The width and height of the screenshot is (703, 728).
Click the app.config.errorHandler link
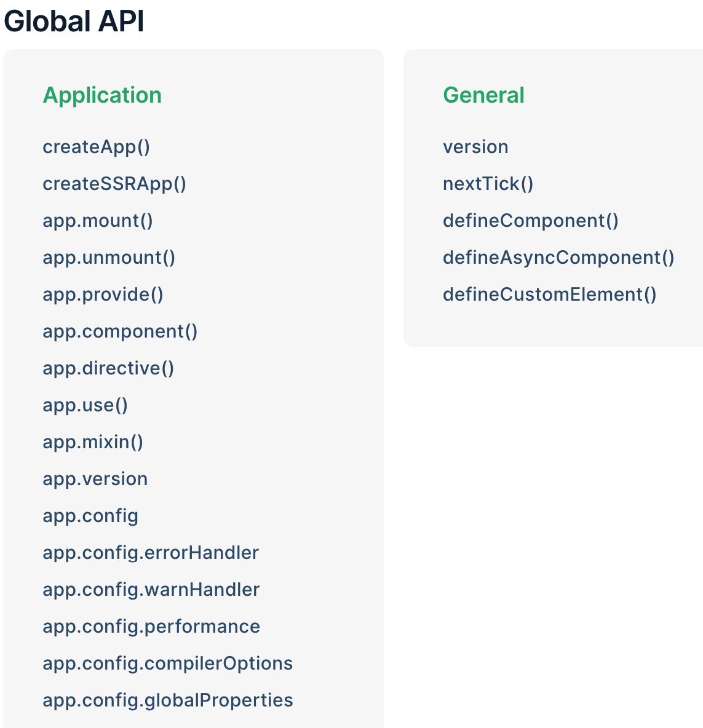(150, 553)
